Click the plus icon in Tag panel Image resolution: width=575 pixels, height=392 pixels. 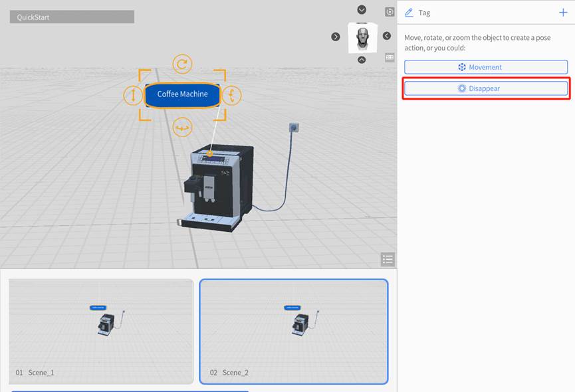pos(563,13)
